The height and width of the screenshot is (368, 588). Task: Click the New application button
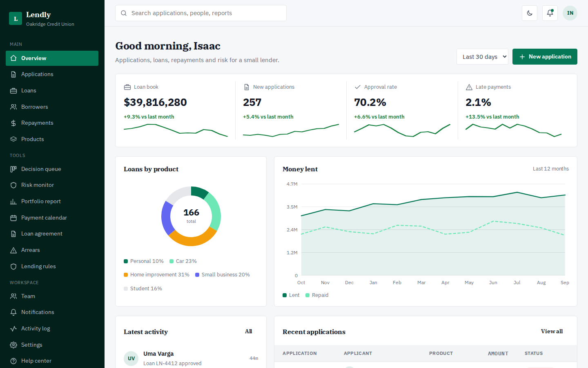click(545, 57)
